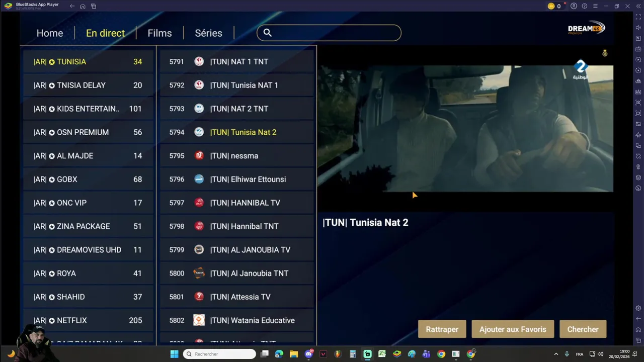Click the Rattraper button

coord(442,329)
